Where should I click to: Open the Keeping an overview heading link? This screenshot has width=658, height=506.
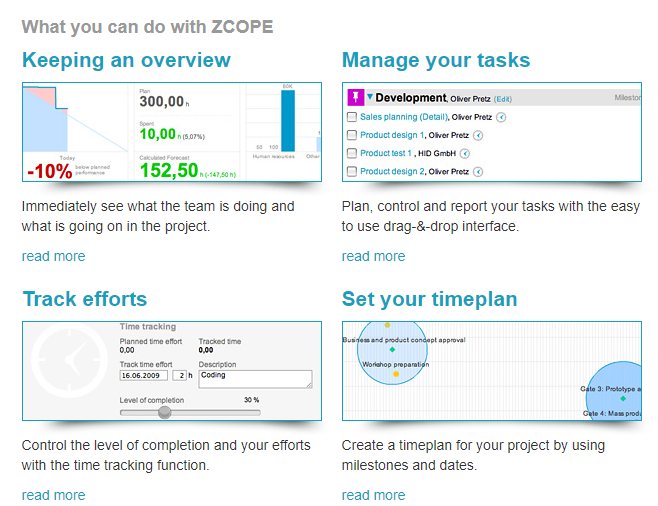(x=126, y=60)
